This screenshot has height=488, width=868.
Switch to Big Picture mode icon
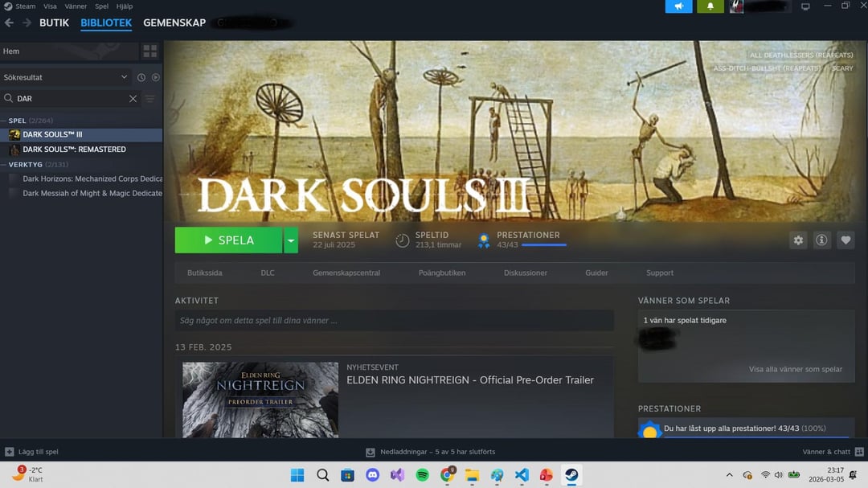click(805, 6)
